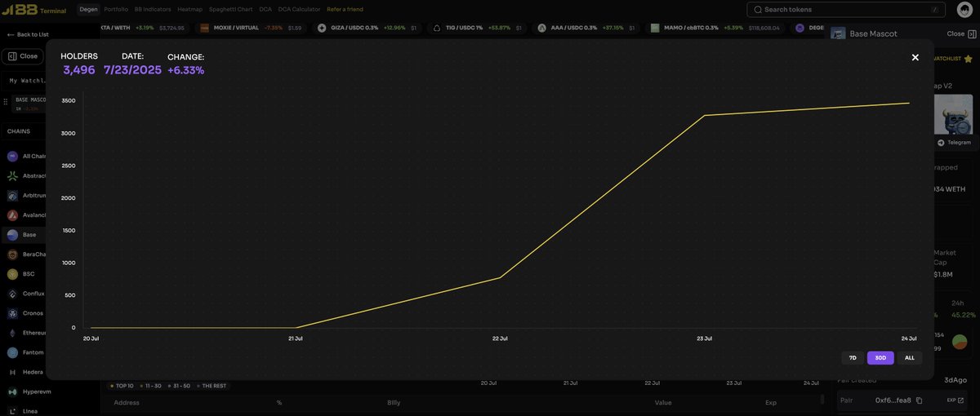Click the GIZA token icon in ticker

pos(322,28)
